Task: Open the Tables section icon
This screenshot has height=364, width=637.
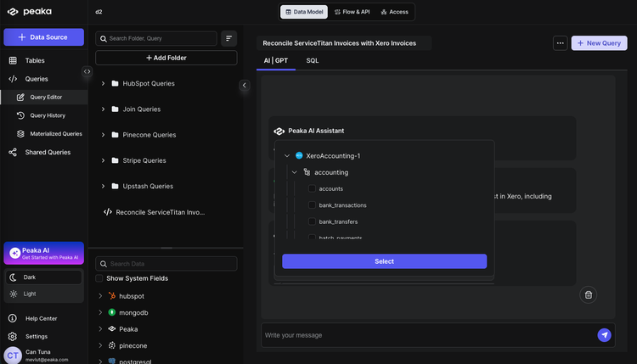Action: tap(13, 60)
